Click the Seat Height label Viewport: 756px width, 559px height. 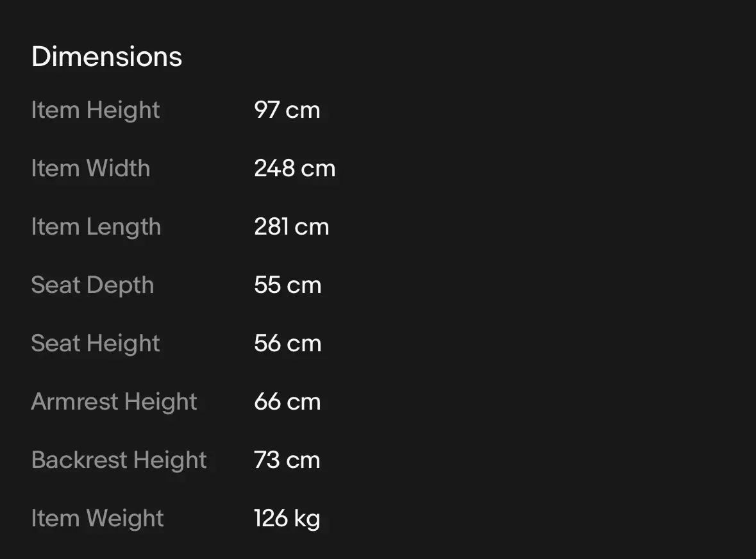[x=96, y=344]
